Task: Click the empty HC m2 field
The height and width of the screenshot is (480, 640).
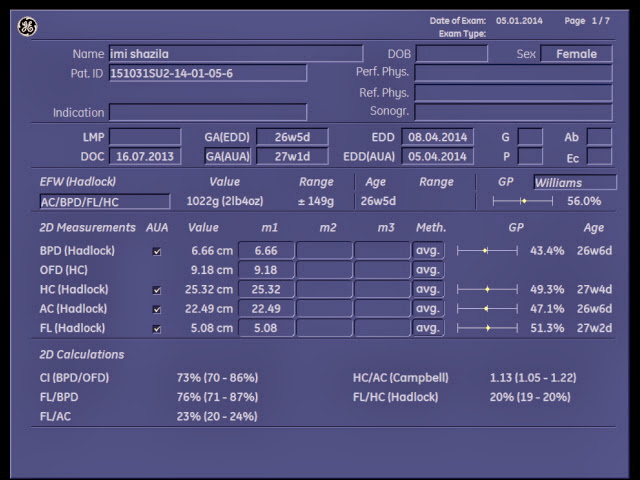Action: point(324,289)
